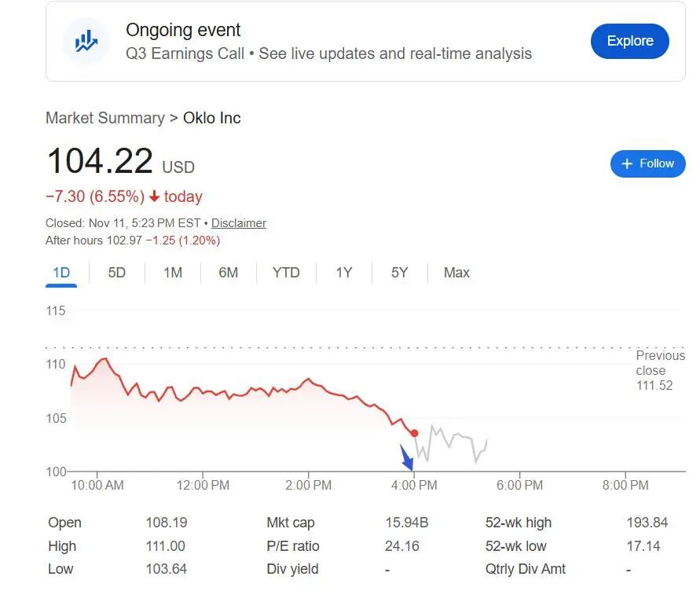Switch to the 5D chart tab
Viewport: 700px width, 591px height.
click(x=115, y=273)
